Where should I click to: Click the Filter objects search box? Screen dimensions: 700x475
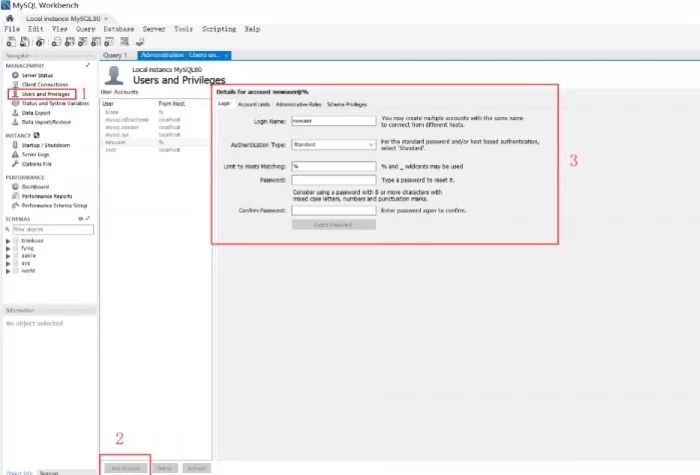53,229
